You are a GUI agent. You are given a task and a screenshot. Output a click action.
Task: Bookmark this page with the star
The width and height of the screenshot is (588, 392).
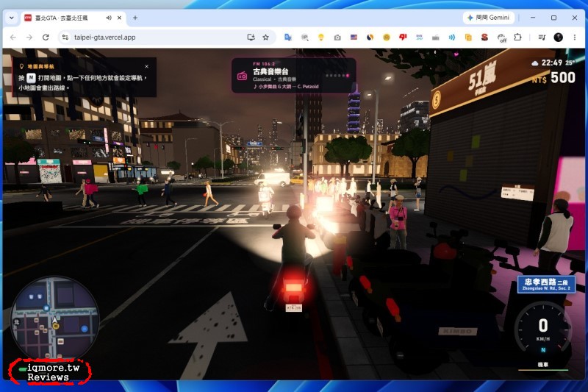[x=266, y=37]
